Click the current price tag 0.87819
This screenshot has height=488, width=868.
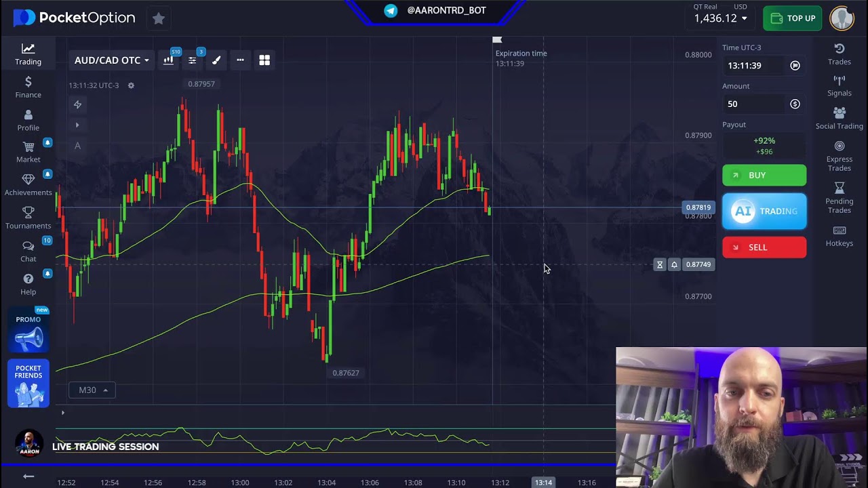pyautogui.click(x=698, y=207)
